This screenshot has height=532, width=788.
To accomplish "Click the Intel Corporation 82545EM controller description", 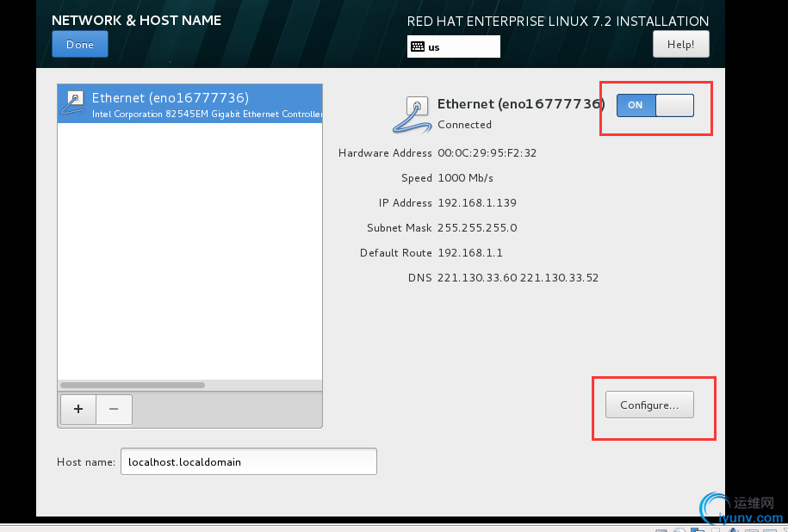I will [x=207, y=114].
